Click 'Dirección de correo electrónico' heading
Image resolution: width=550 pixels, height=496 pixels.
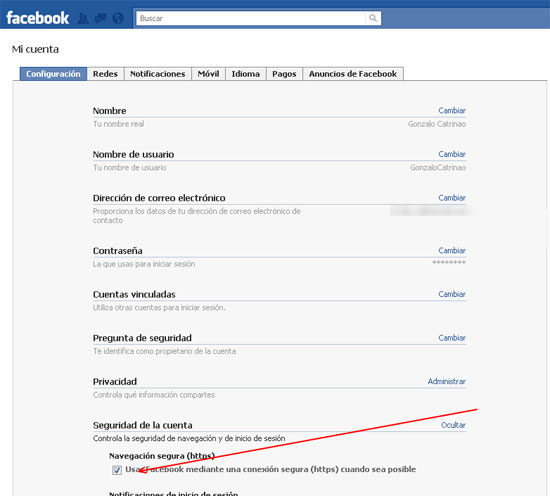(159, 198)
